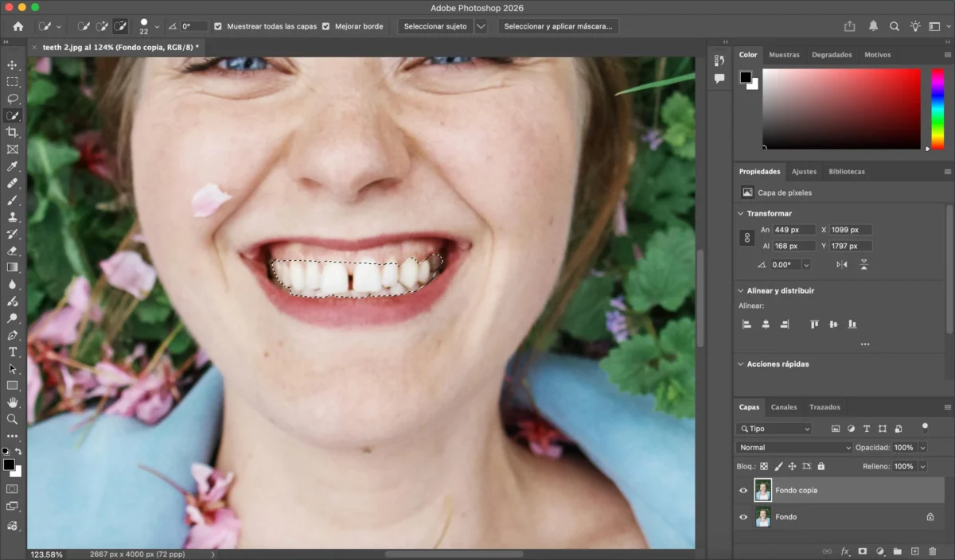This screenshot has height=560, width=955.
Task: Collapse the Alinear y distribuir section
Action: 740,291
